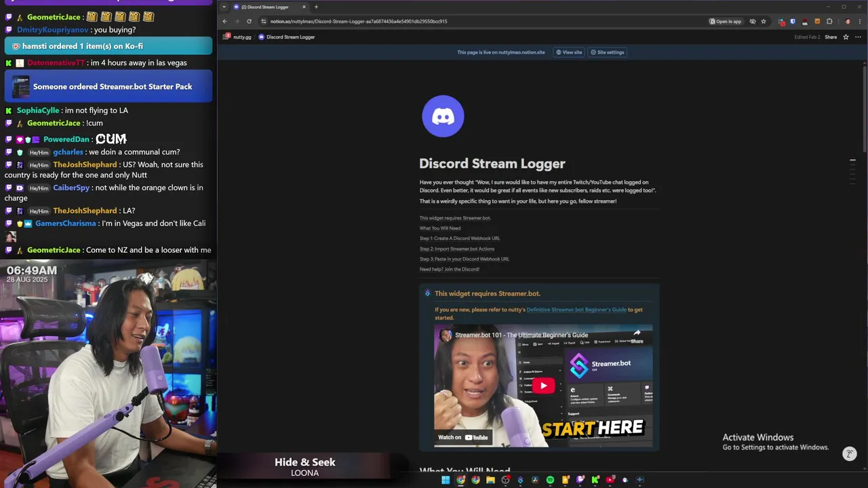Open Chrome's three-dot menu
The image size is (868, 488).
point(860,21)
